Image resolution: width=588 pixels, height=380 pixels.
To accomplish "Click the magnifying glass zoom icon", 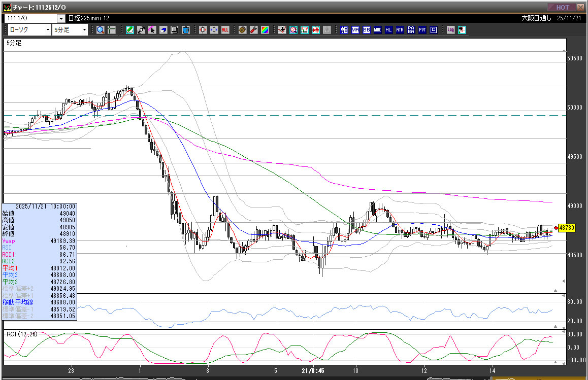I will pos(101,30).
